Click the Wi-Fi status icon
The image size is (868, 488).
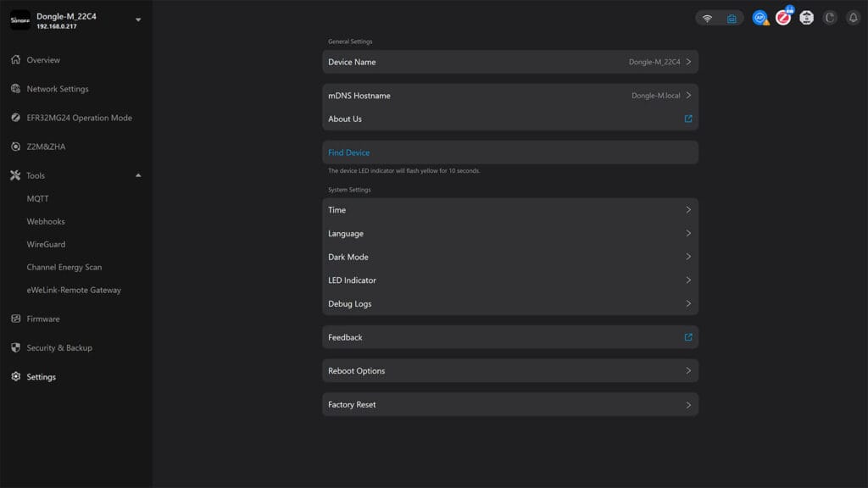(x=708, y=17)
